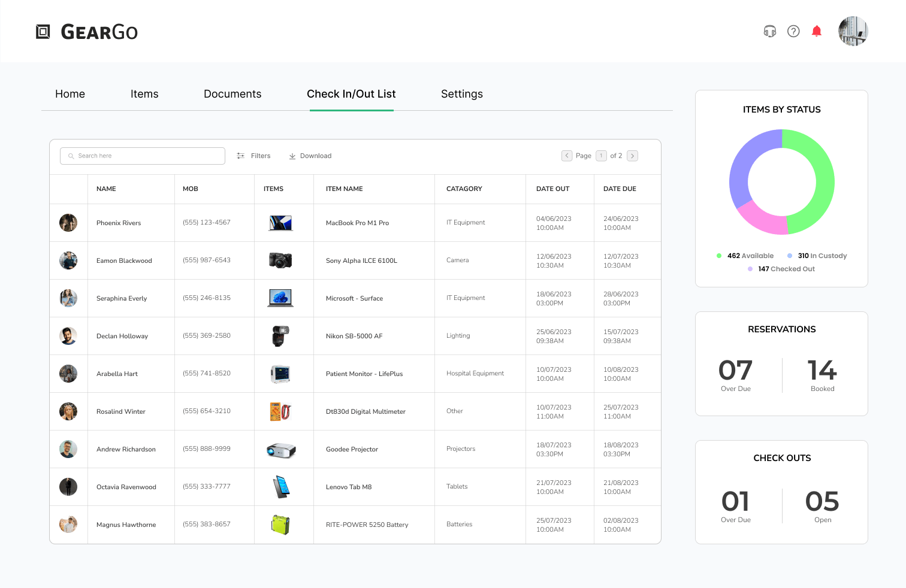Toggle the Checked Out status legend

click(781, 269)
